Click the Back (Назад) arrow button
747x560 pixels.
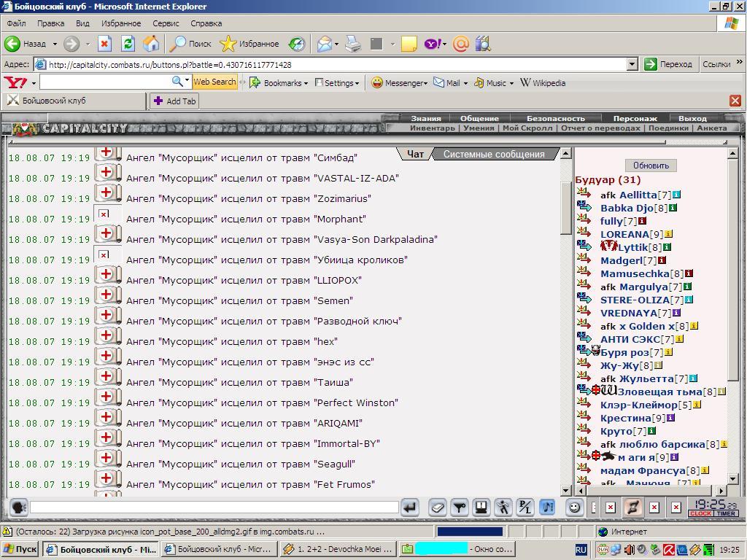point(25,44)
